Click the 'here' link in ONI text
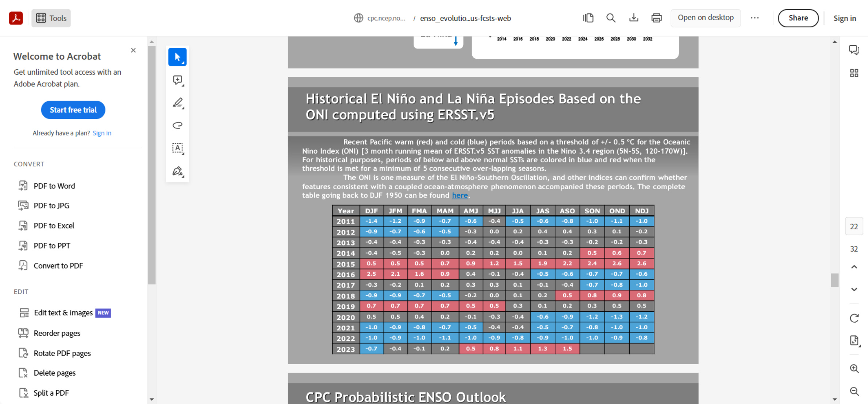The width and height of the screenshot is (868, 404). (460, 195)
